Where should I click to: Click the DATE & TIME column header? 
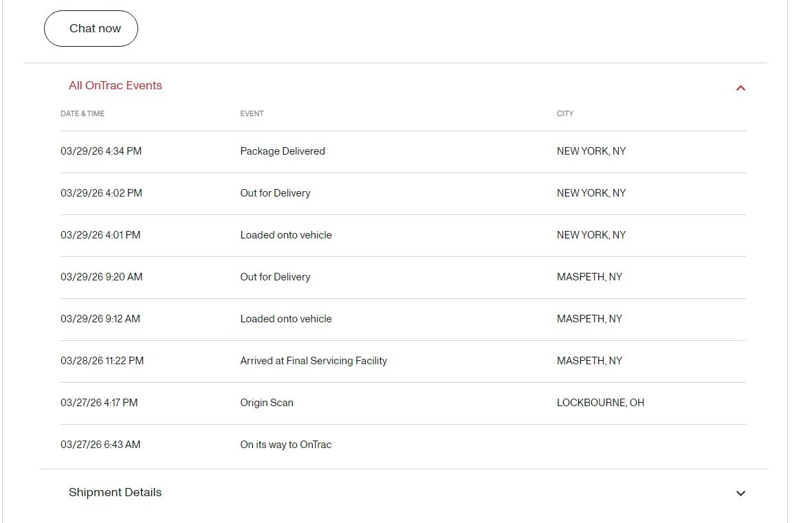pyautogui.click(x=83, y=113)
